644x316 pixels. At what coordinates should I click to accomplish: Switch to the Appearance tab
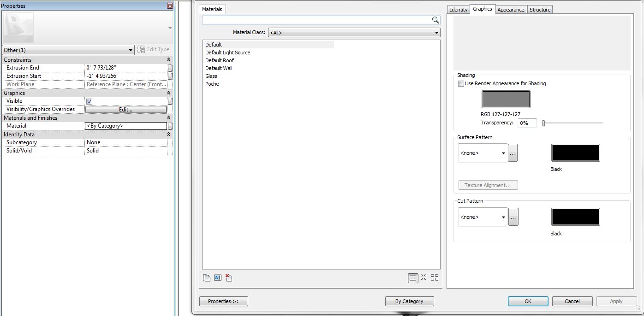(511, 10)
